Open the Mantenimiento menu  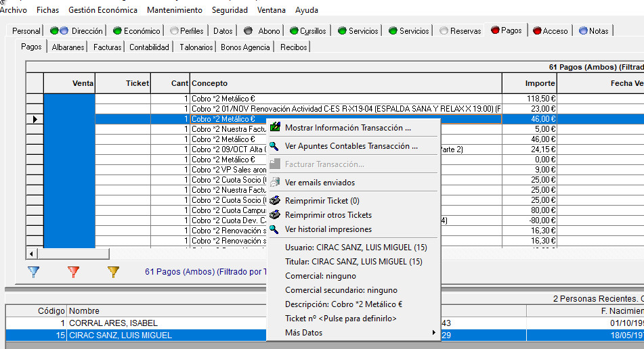coord(175,10)
